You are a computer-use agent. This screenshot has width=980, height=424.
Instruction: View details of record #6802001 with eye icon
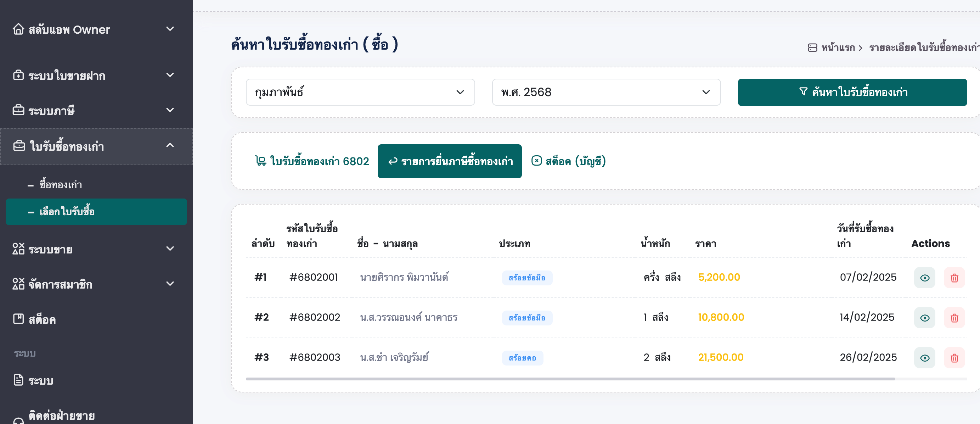pyautogui.click(x=924, y=278)
